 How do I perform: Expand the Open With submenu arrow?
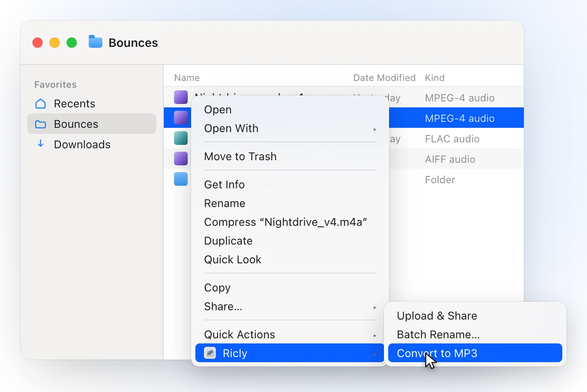pos(375,129)
